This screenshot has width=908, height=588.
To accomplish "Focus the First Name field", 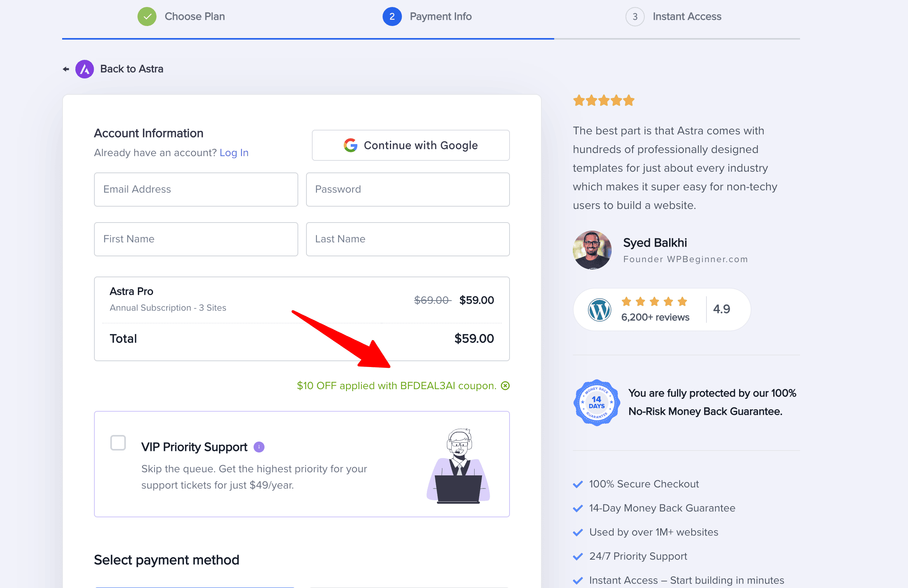I will [x=196, y=239].
